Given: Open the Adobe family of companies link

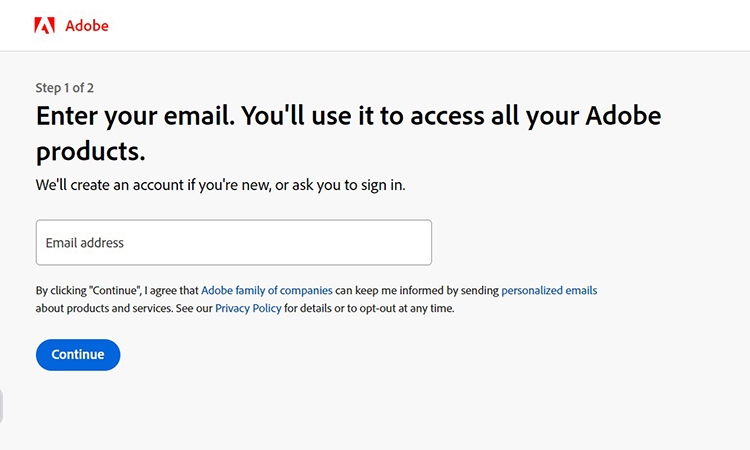Looking at the screenshot, I should (x=266, y=291).
